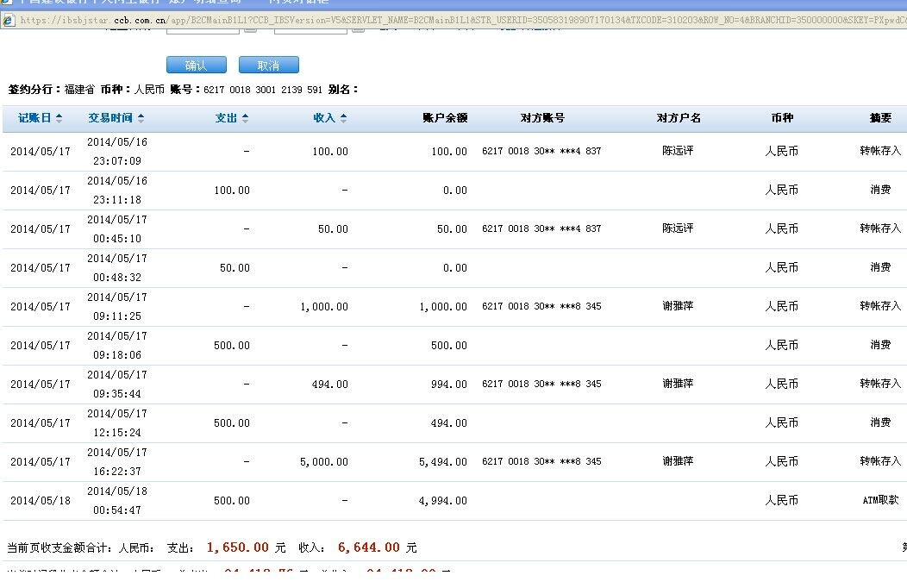Select the ATM取款 summary cell
This screenshot has height=588, width=907.
click(880, 500)
